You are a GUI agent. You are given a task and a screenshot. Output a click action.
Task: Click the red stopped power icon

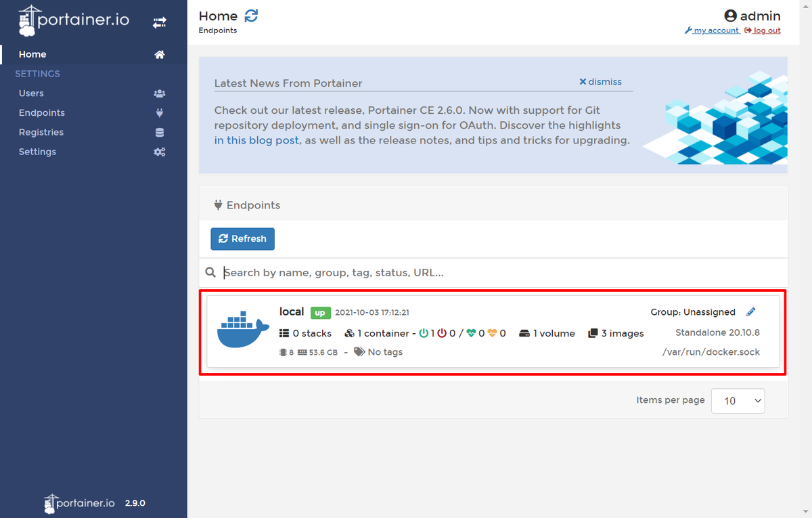coord(442,333)
